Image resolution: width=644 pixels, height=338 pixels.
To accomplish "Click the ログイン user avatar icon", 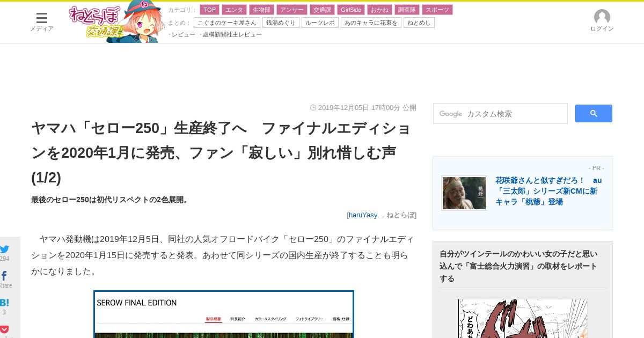I will (x=602, y=17).
